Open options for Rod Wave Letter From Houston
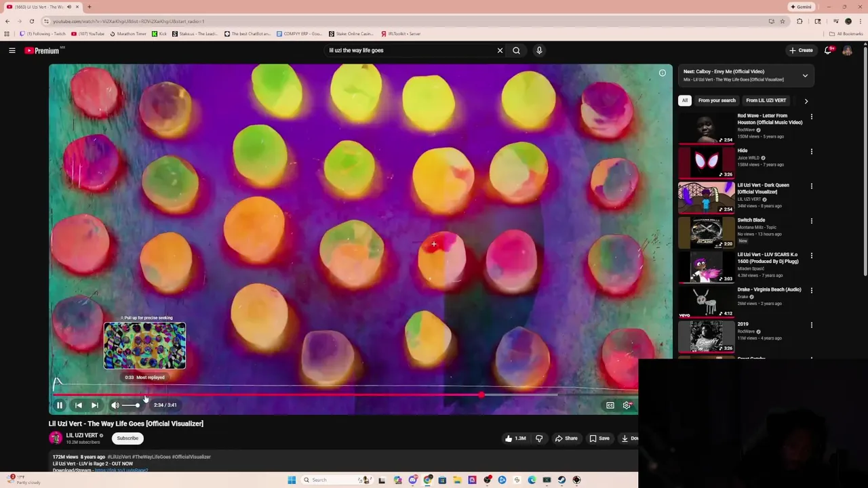Screen dimensions: 868x488 (811, 117)
